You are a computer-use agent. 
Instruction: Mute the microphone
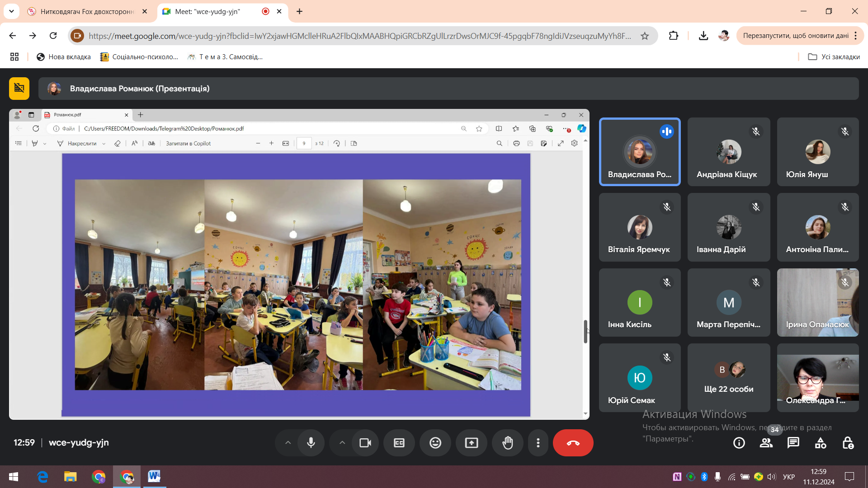[x=311, y=443]
